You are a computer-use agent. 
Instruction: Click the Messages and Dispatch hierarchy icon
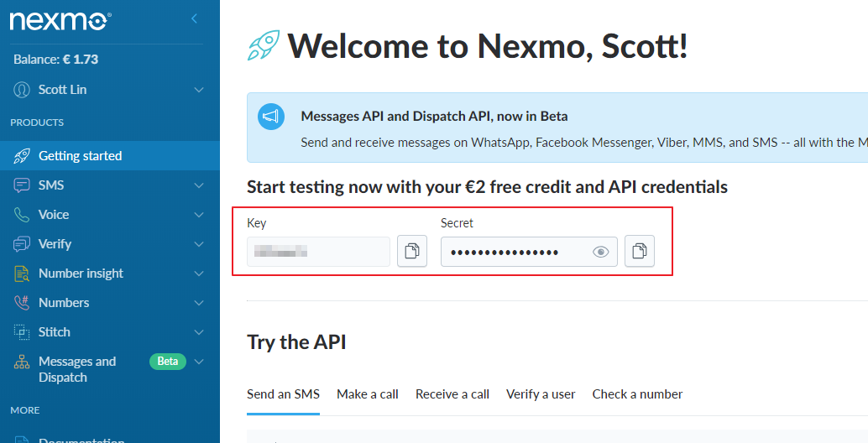(22, 362)
